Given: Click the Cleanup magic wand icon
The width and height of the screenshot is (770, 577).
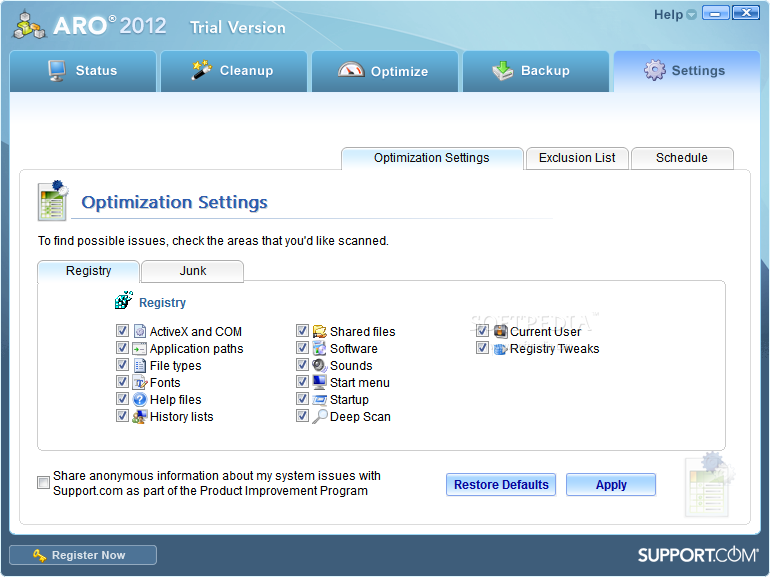Looking at the screenshot, I should click(201, 70).
